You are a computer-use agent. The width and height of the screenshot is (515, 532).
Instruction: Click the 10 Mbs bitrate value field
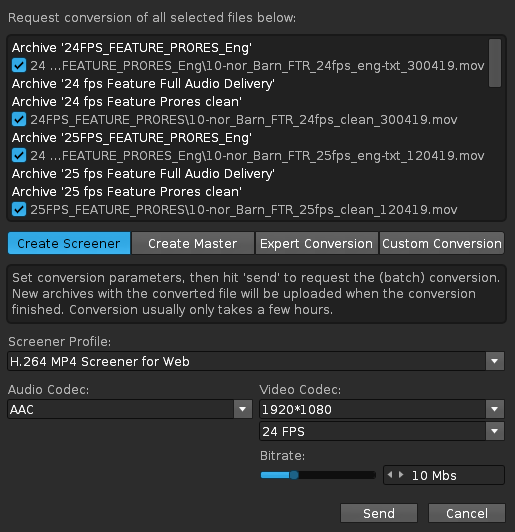(444, 475)
